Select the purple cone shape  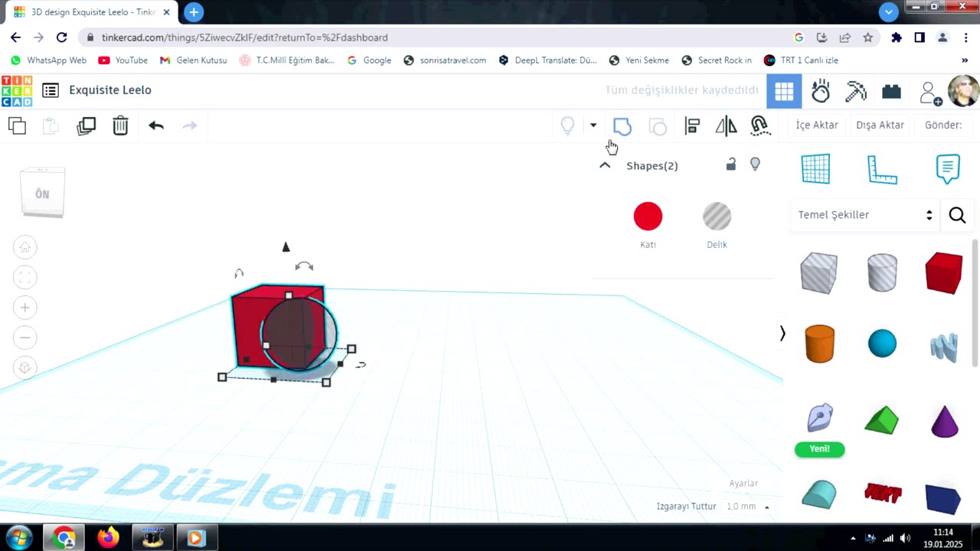coord(945,422)
